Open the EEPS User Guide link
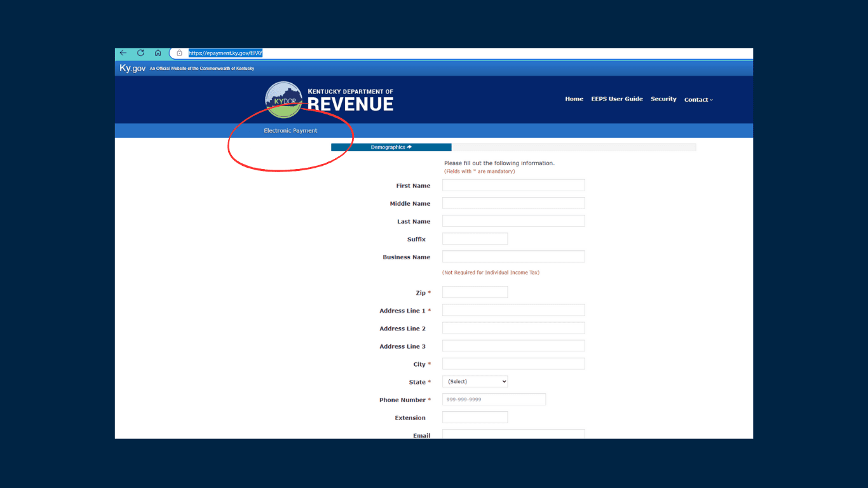This screenshot has width=868, height=488. click(x=616, y=99)
